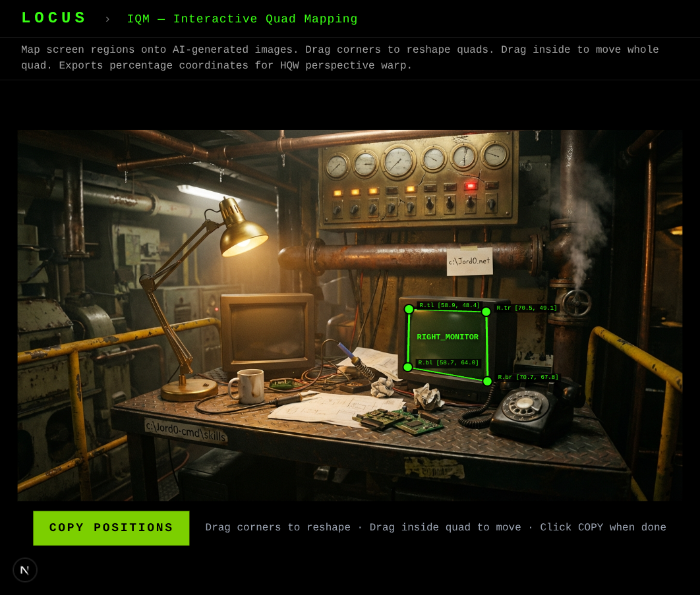Click the RIGHT_MONITOR quad label
This screenshot has height=595, width=700.
[448, 337]
